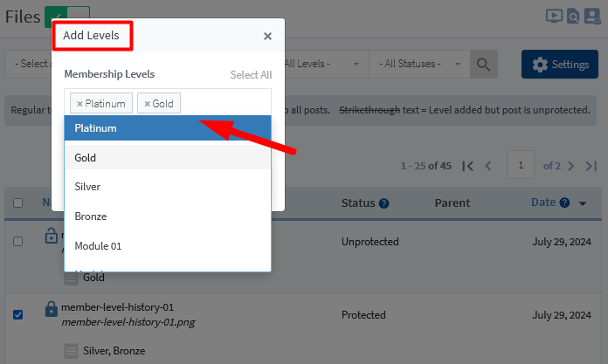Click the Date sort arrow
The width and height of the screenshot is (608, 364).
point(583,203)
